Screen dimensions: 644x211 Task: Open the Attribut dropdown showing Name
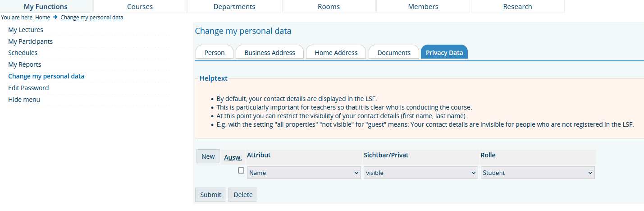coord(304,173)
